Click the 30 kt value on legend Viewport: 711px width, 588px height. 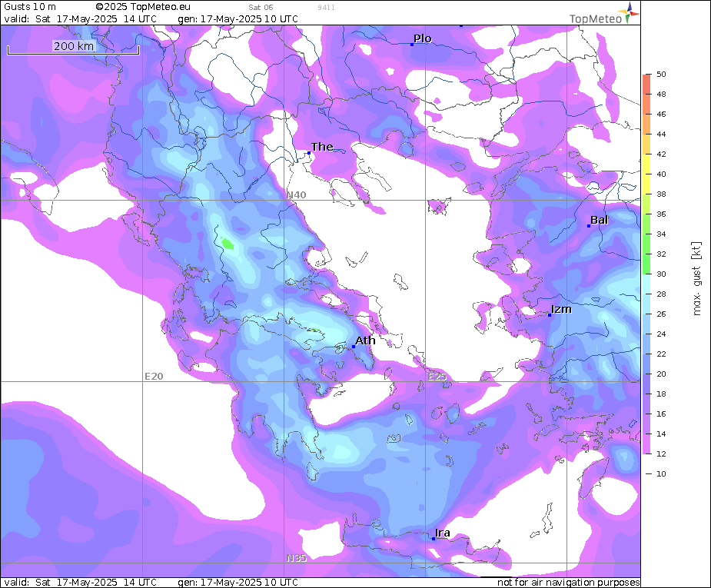661,274
